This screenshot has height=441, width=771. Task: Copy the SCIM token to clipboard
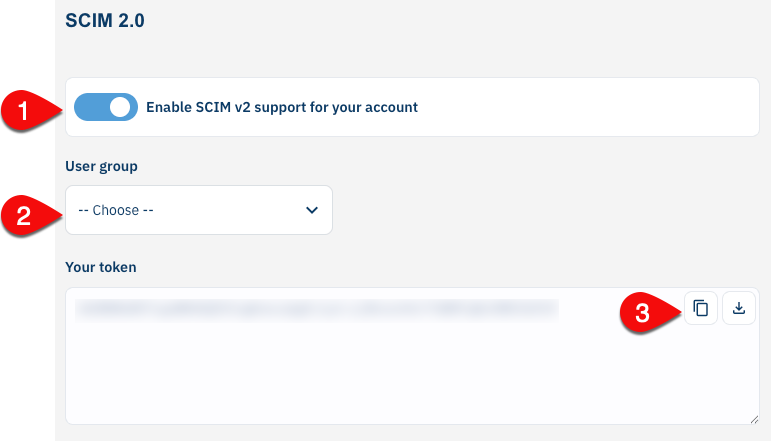pyautogui.click(x=701, y=309)
